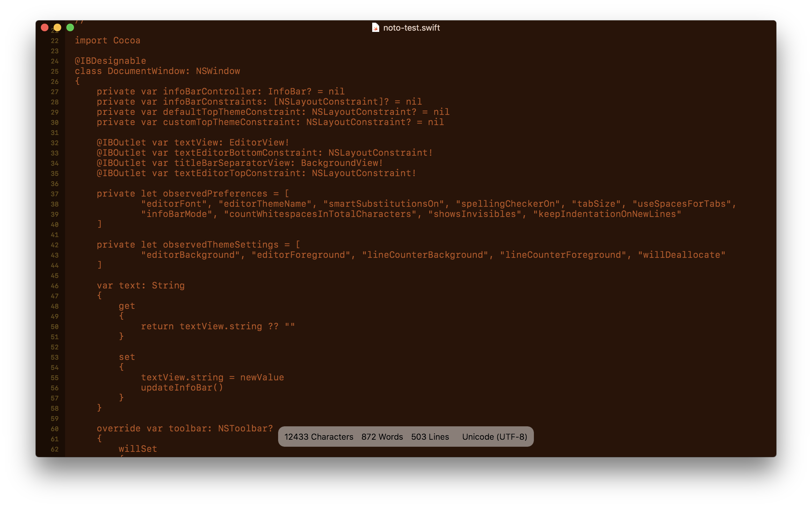Click the 503 Lines counter
The image size is (812, 508).
pyautogui.click(x=430, y=437)
